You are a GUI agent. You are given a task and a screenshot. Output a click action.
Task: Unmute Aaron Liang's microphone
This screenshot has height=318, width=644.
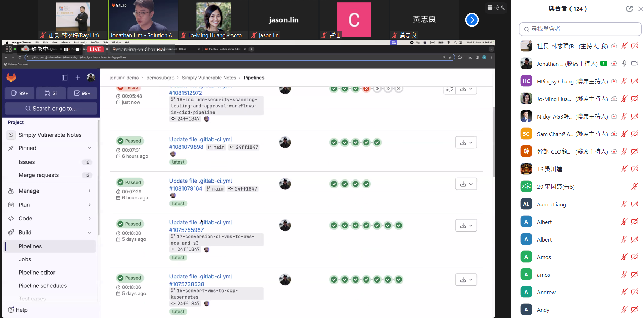[x=624, y=204]
